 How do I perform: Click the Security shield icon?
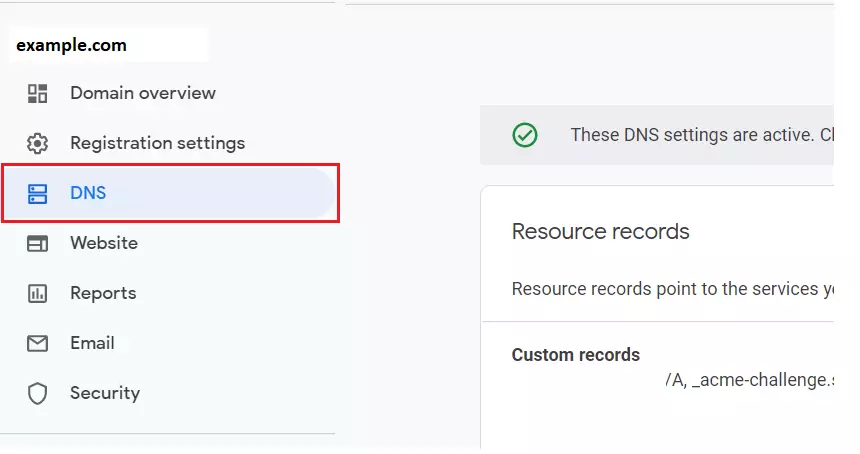click(x=37, y=394)
